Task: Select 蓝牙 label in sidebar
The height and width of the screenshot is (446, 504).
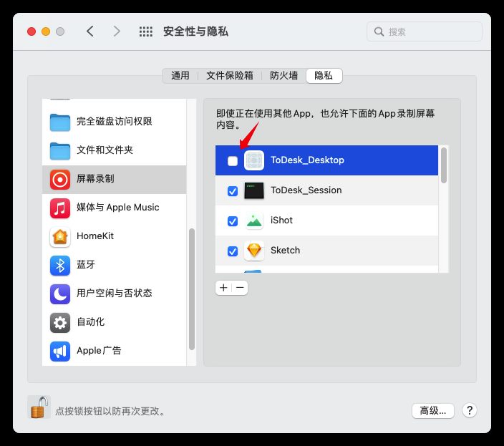Action: (86, 265)
